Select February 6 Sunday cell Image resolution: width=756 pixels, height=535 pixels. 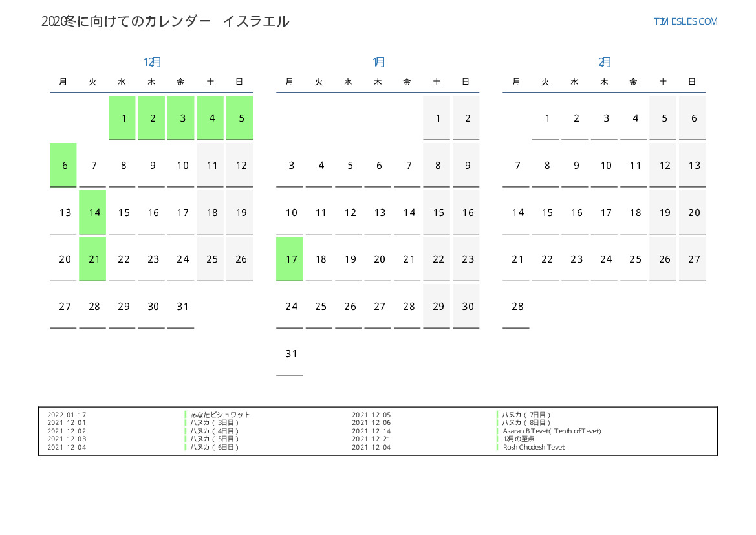click(693, 118)
